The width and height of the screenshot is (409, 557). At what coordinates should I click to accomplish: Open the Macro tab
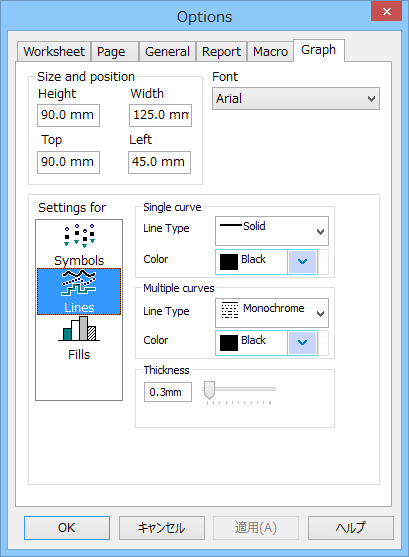click(270, 52)
